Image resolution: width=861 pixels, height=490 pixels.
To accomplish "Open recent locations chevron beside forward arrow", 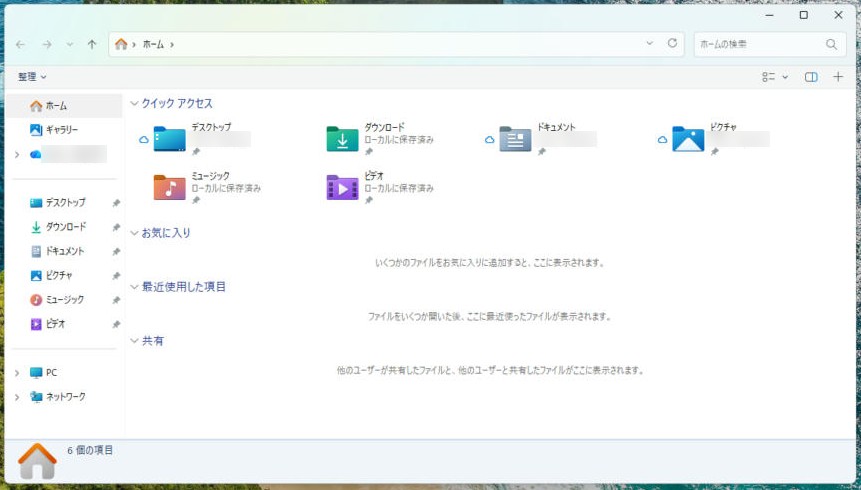I will [70, 44].
